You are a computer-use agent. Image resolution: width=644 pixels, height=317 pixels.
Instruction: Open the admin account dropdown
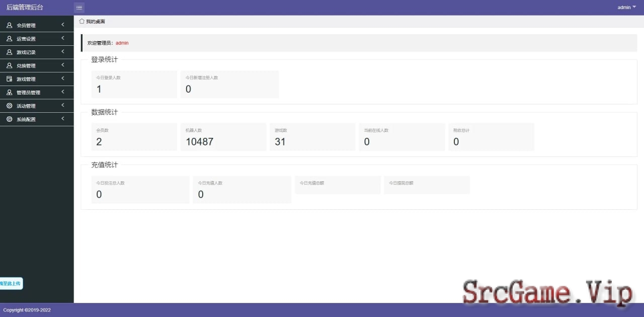pyautogui.click(x=627, y=7)
